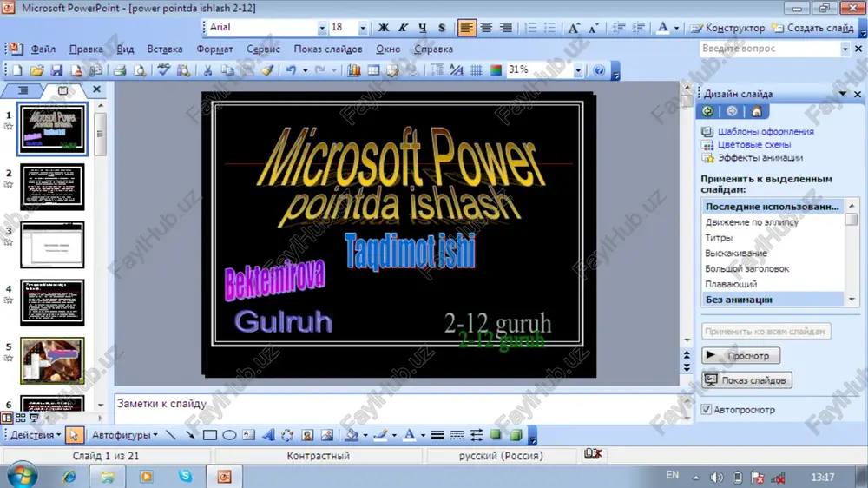This screenshot has width=868, height=488.
Task: Open the font size 18 dropdown
Action: click(x=363, y=27)
